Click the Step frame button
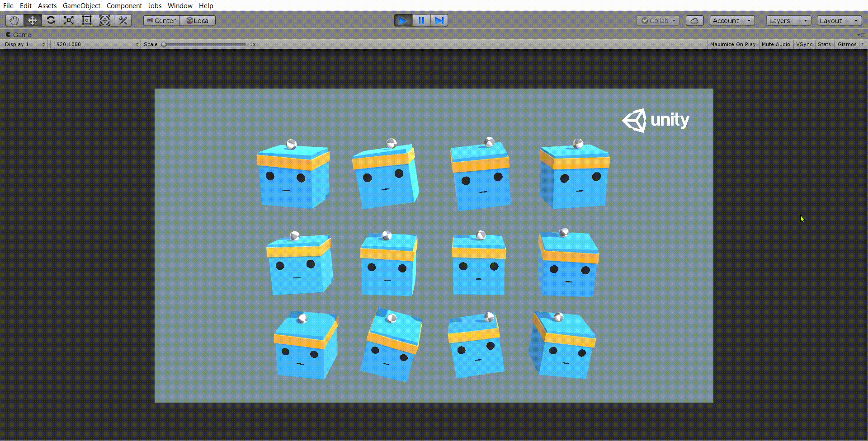868x441 pixels. pos(439,20)
